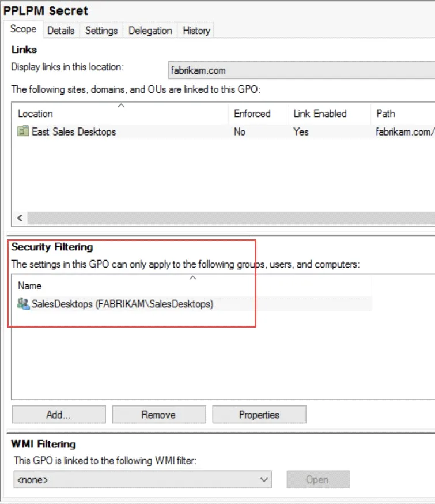Select SalesDesktops (FABRIKAM\SalesDesktops) entry
This screenshot has height=504, width=435.
coord(122,304)
